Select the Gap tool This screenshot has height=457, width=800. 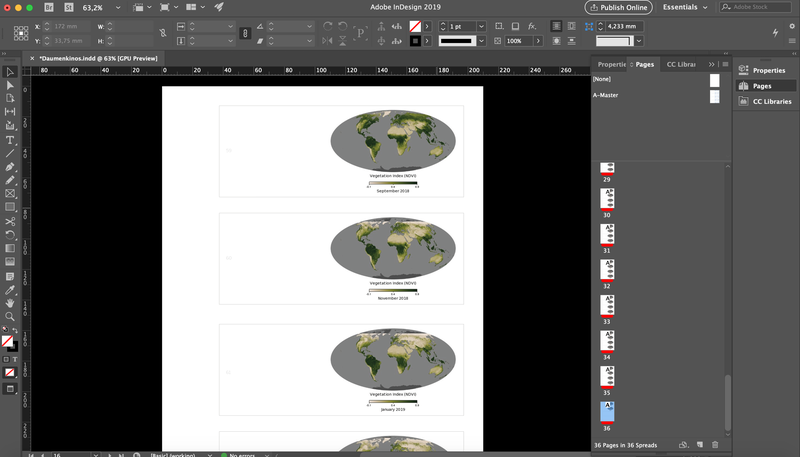click(10, 112)
